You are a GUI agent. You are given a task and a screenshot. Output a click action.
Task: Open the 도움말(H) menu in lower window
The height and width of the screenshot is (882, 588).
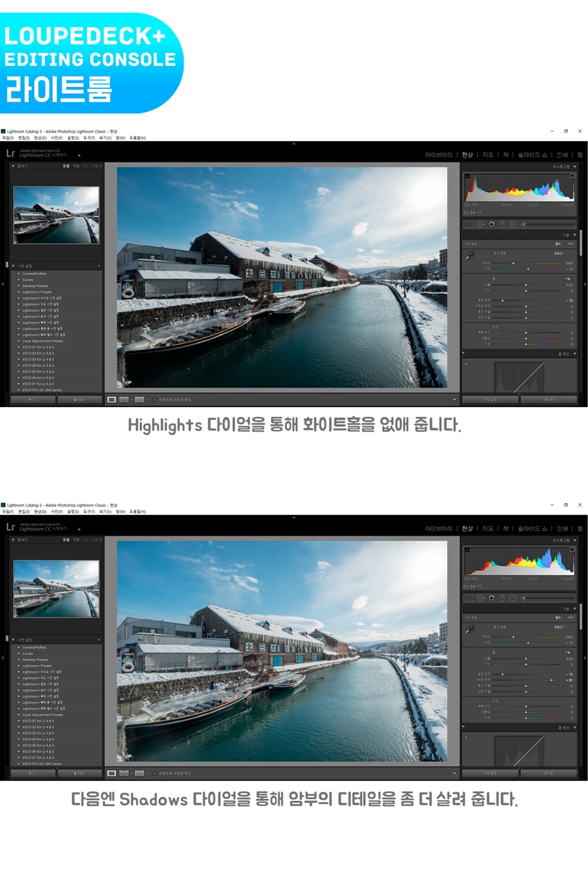pyautogui.click(x=137, y=512)
